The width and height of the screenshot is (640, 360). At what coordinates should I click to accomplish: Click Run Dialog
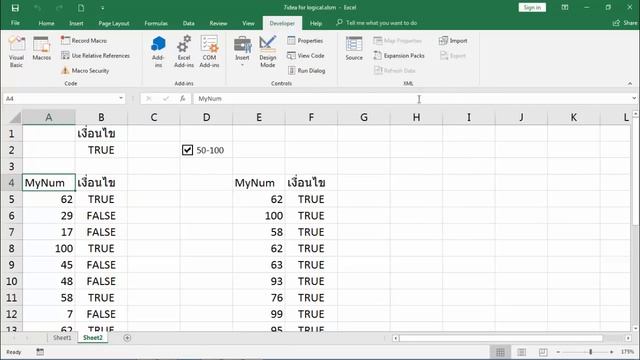(307, 71)
